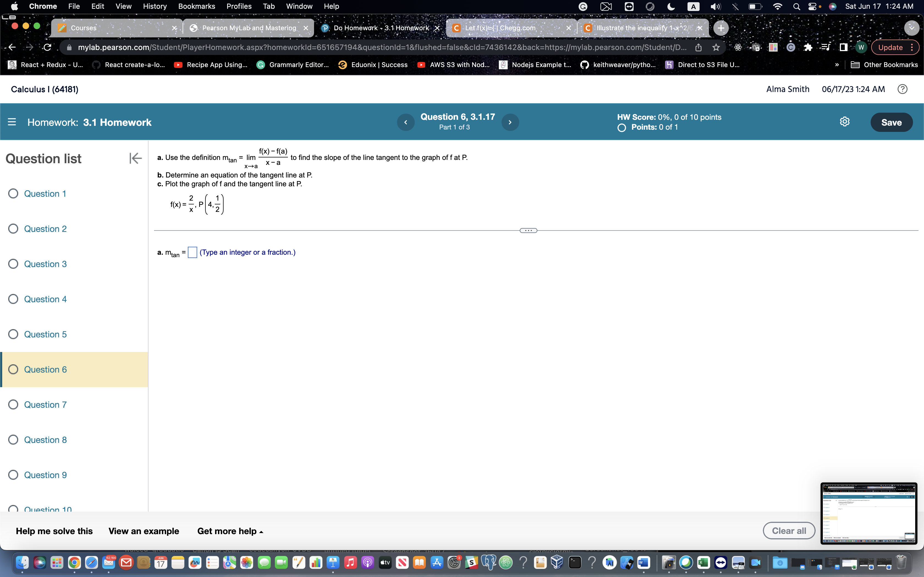Collapse the Get more help options

click(x=230, y=531)
